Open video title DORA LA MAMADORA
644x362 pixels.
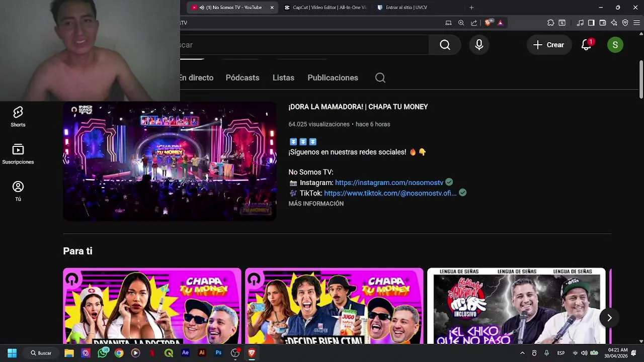(x=358, y=107)
